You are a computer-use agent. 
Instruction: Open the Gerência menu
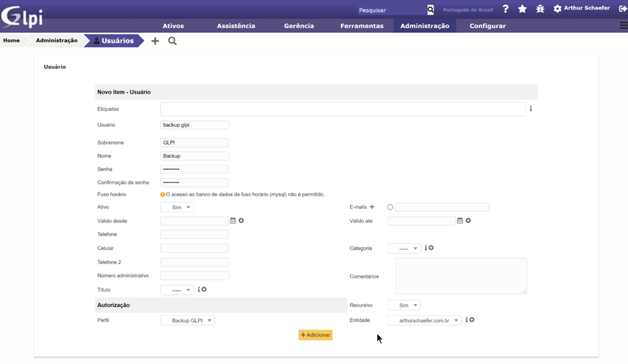point(299,26)
